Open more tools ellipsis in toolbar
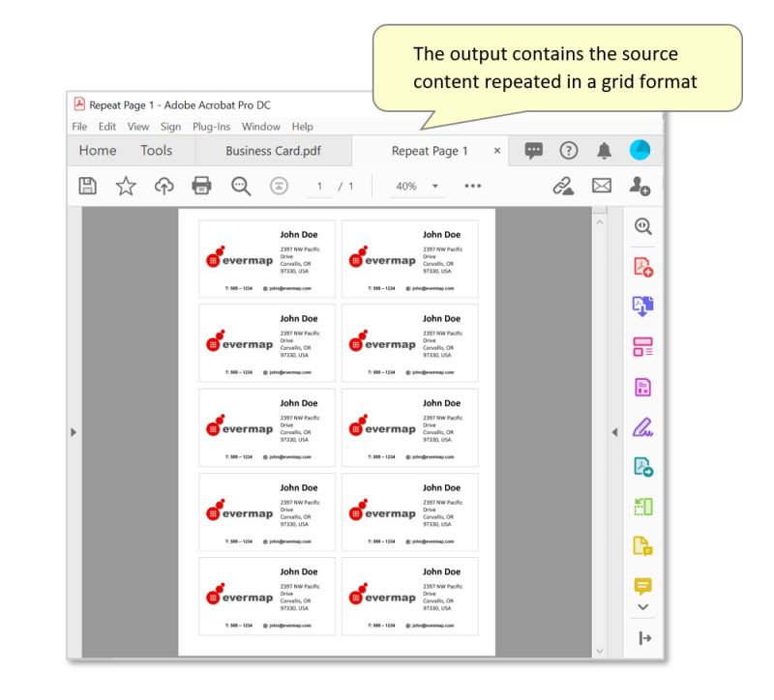 click(472, 186)
